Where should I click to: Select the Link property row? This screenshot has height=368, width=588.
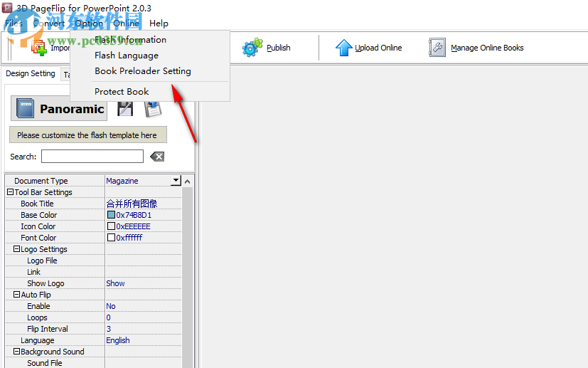94,272
